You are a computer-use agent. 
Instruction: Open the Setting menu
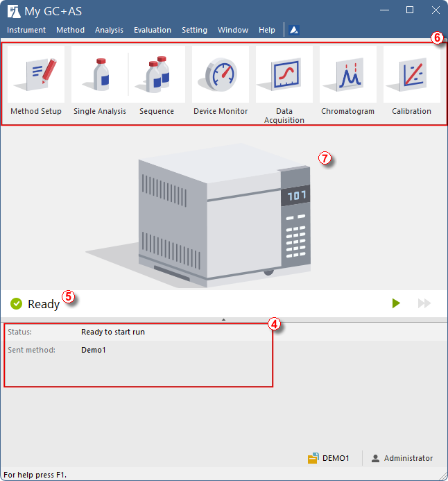[194, 30]
